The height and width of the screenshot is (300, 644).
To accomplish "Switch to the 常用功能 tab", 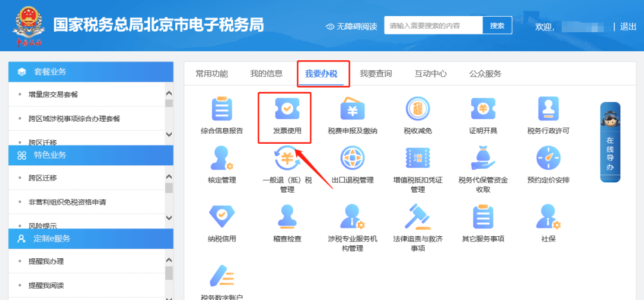I will coord(212,74).
